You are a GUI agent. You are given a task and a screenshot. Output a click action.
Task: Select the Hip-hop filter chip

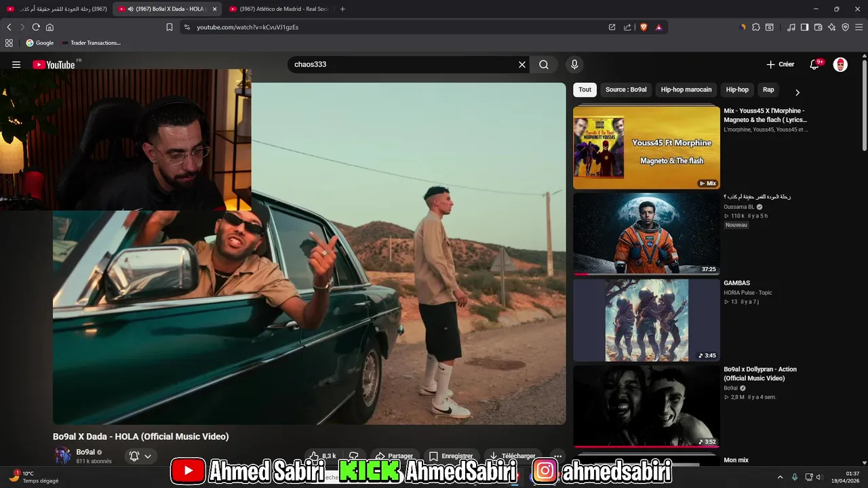(x=737, y=89)
